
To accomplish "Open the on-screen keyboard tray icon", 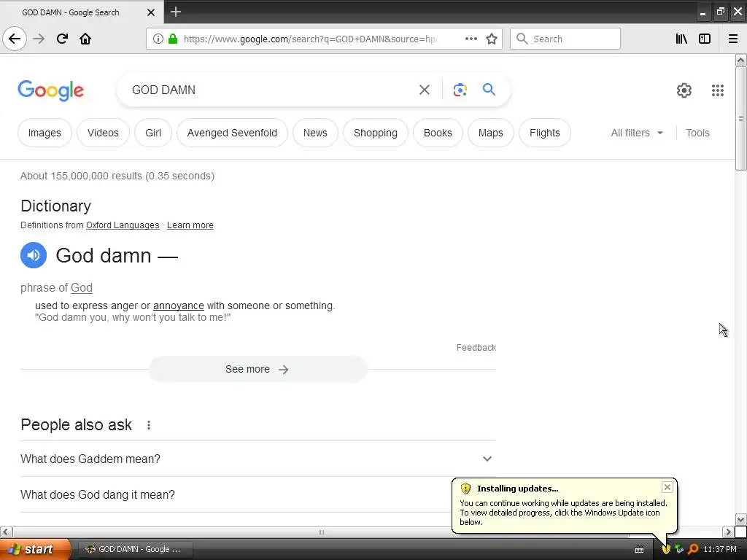I will 639,550.
